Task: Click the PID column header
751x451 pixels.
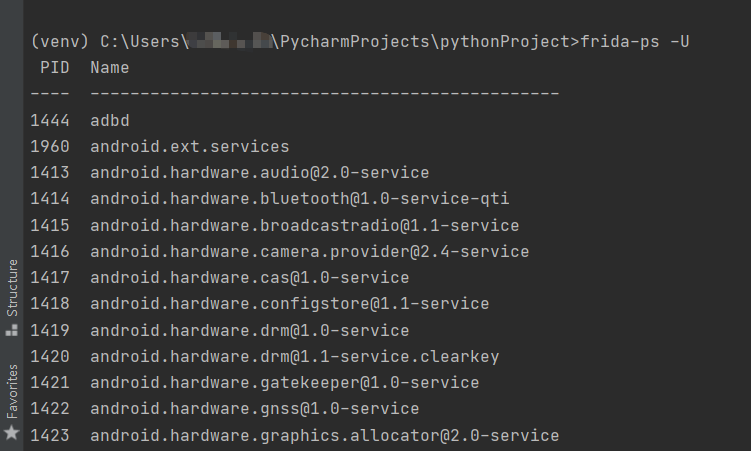Action: (55, 68)
